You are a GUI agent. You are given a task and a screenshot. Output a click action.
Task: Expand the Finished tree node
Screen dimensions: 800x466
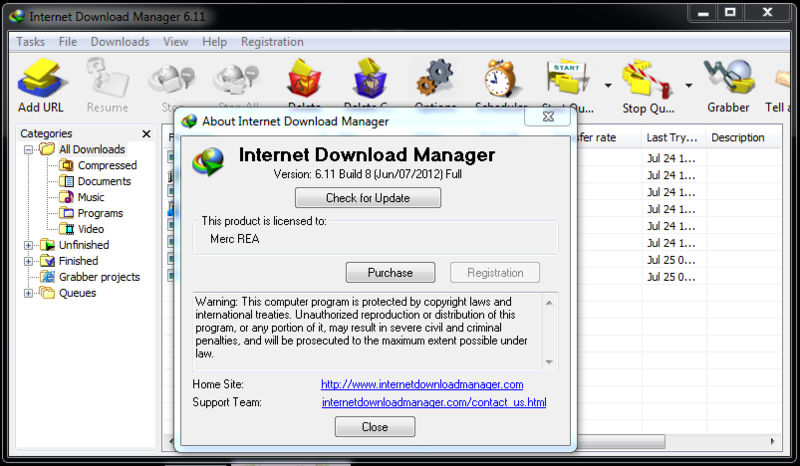point(29,261)
